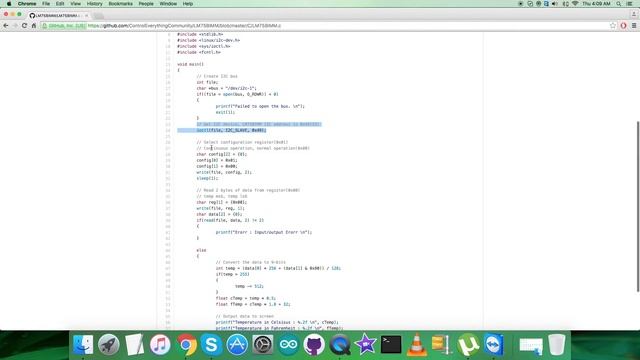Open the Help menu

pyautogui.click(x=188, y=4)
